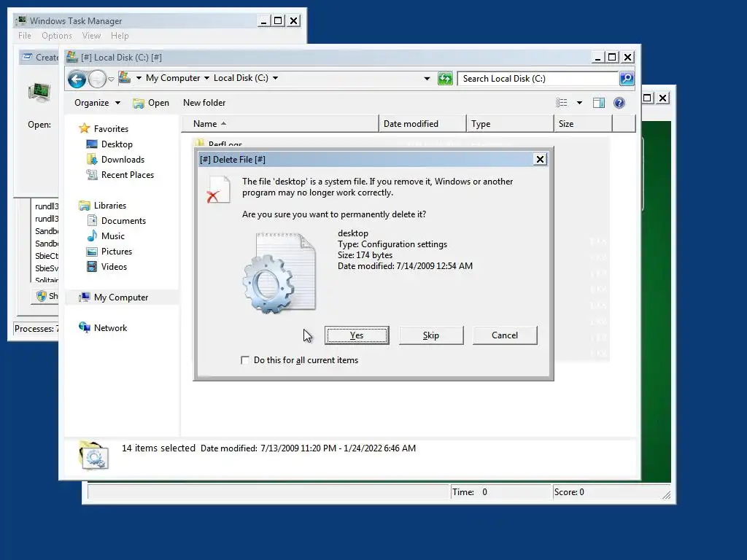Click the Local Disk title bar icon

point(72,57)
